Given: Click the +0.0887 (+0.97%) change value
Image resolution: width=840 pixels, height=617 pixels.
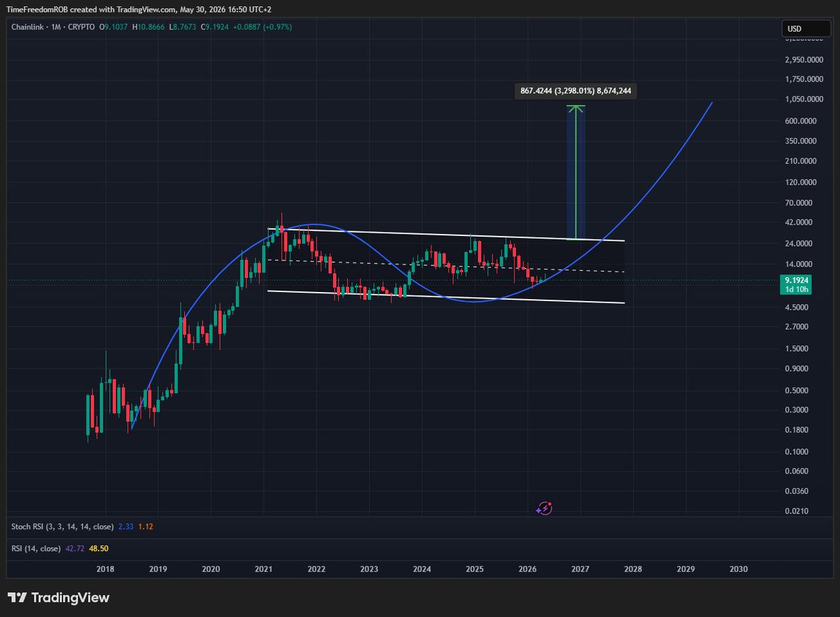Looking at the screenshot, I should 263,27.
